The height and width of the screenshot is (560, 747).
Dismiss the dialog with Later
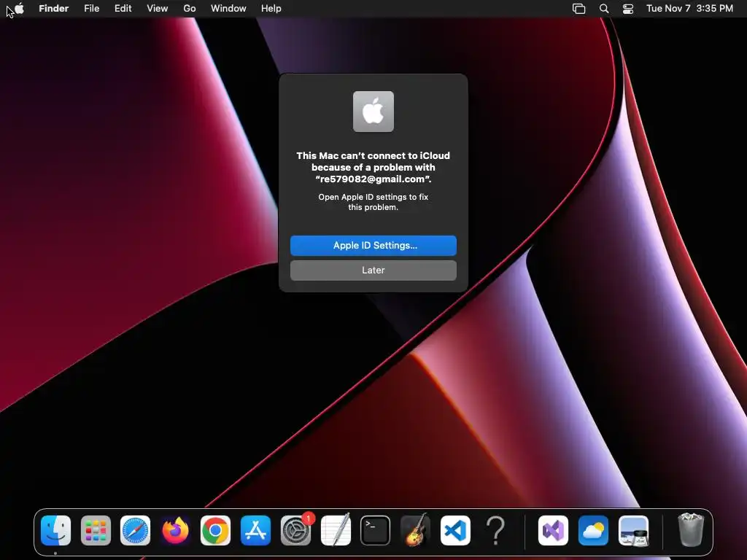[x=373, y=270]
